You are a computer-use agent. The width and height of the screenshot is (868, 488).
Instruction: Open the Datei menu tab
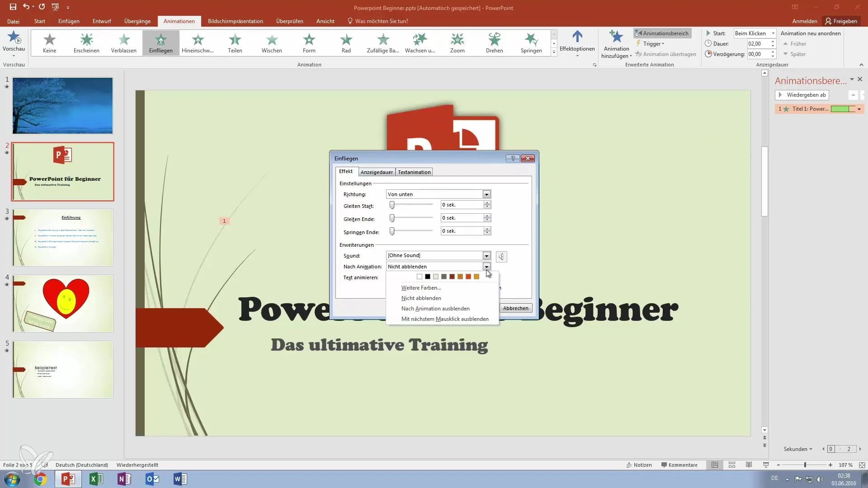[x=13, y=21]
